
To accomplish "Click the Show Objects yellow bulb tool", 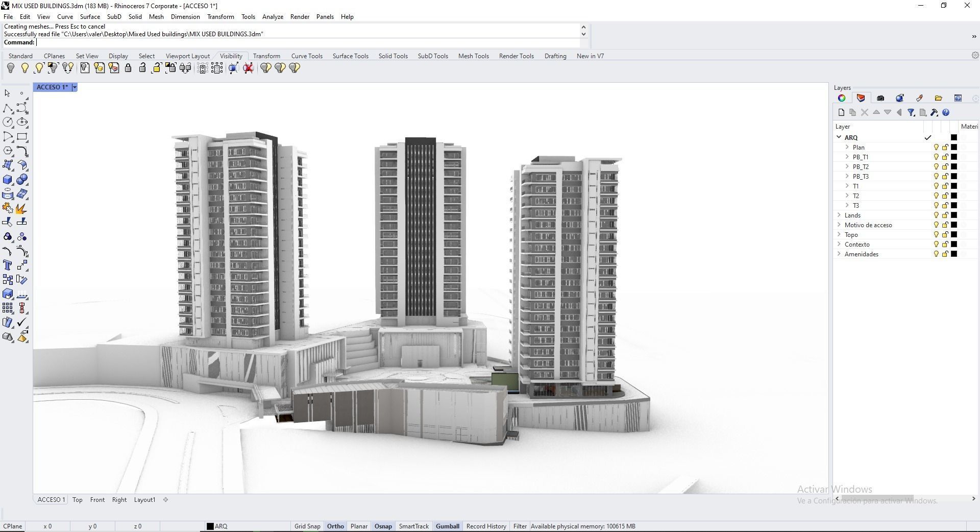I will [25, 67].
